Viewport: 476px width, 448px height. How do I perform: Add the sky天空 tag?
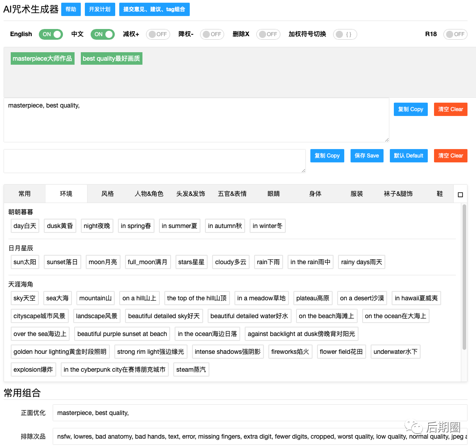click(x=25, y=298)
